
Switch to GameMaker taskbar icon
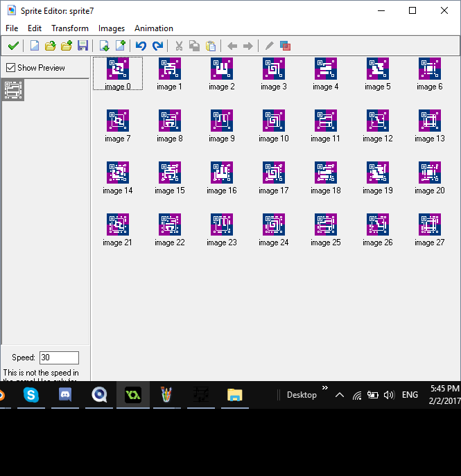[133, 395]
